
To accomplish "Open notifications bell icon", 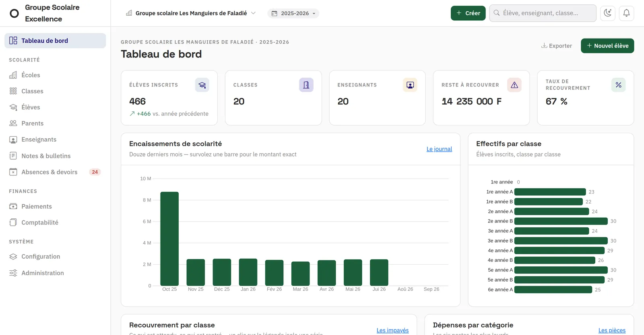I will tap(626, 13).
